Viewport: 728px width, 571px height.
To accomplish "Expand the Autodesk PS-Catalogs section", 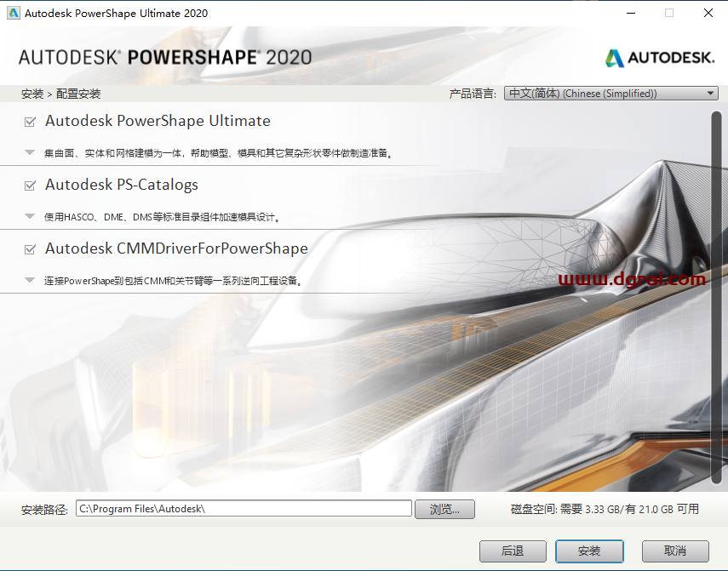I will (x=28, y=217).
